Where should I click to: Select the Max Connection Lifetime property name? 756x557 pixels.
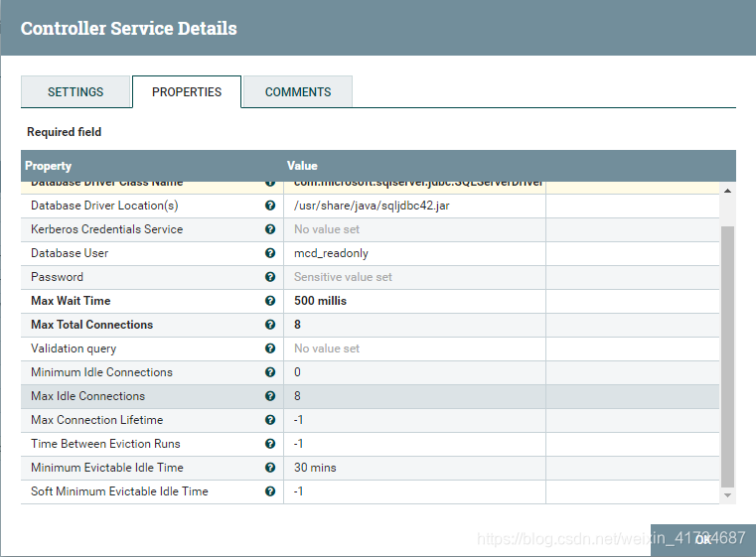tap(97, 420)
